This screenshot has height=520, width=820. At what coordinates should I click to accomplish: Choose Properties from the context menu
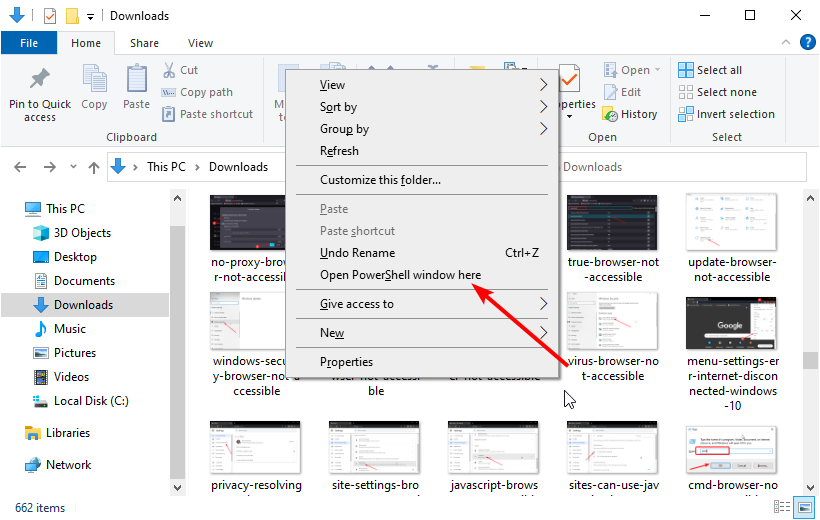pos(422,362)
